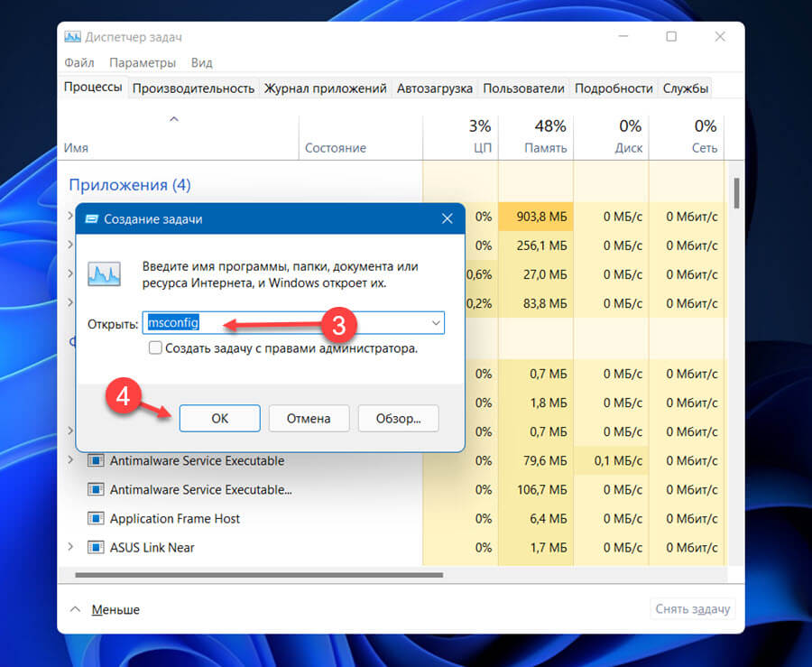Click the Run dialog title bar icon
The width and height of the screenshot is (812, 667).
[92, 219]
